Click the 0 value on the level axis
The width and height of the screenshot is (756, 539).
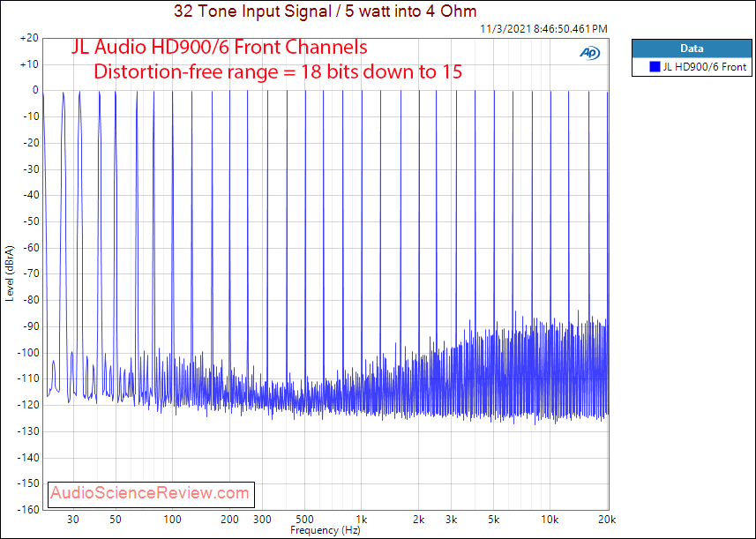(35, 90)
